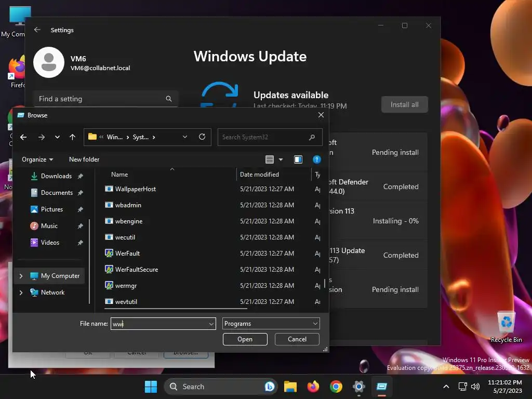532x399 pixels.
Task: Open Settings from the taskbar
Action: pos(358,387)
